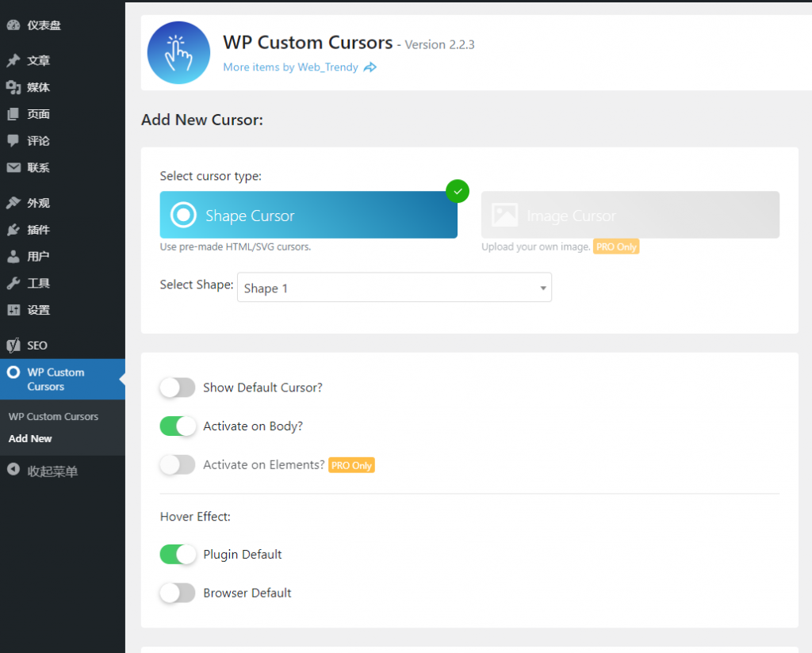This screenshot has height=653, width=812.
Task: Follow the More items by Web_Trendy link
Action: (x=290, y=67)
